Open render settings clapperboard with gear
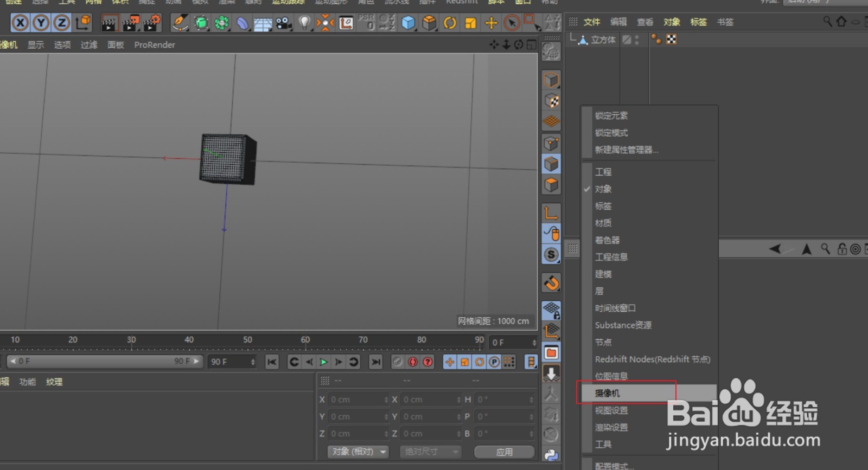The height and width of the screenshot is (470, 868). click(152, 23)
